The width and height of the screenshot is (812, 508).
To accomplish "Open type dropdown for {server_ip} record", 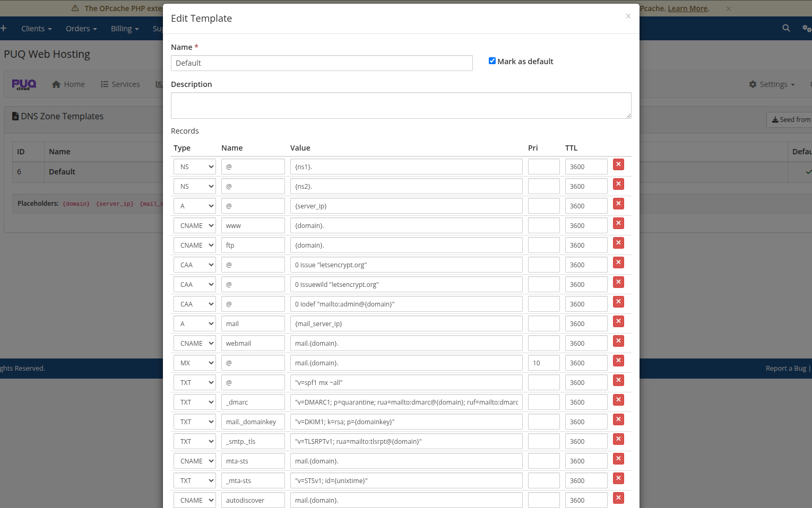I will [x=195, y=206].
